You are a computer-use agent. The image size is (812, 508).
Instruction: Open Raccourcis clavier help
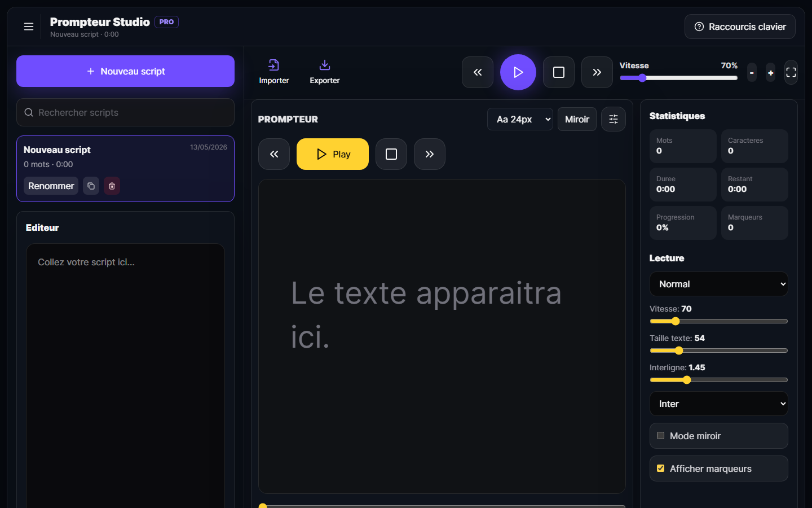pos(740,27)
